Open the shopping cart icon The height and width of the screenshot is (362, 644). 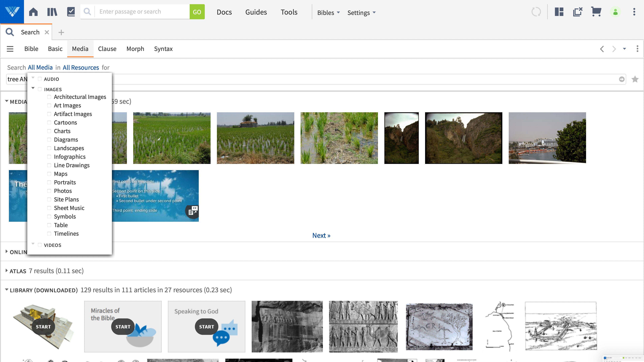click(596, 12)
